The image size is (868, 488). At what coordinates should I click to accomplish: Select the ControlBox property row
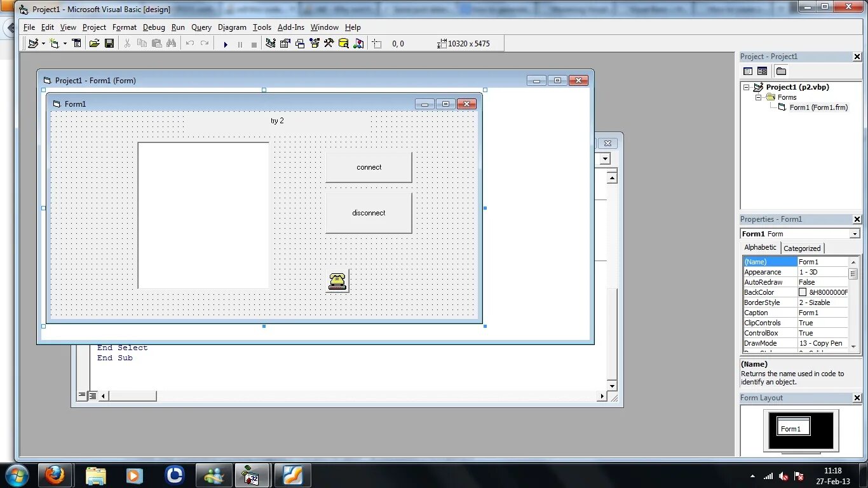point(796,333)
